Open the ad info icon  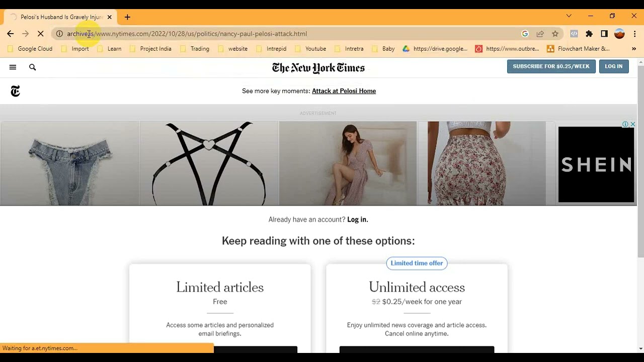coord(625,124)
